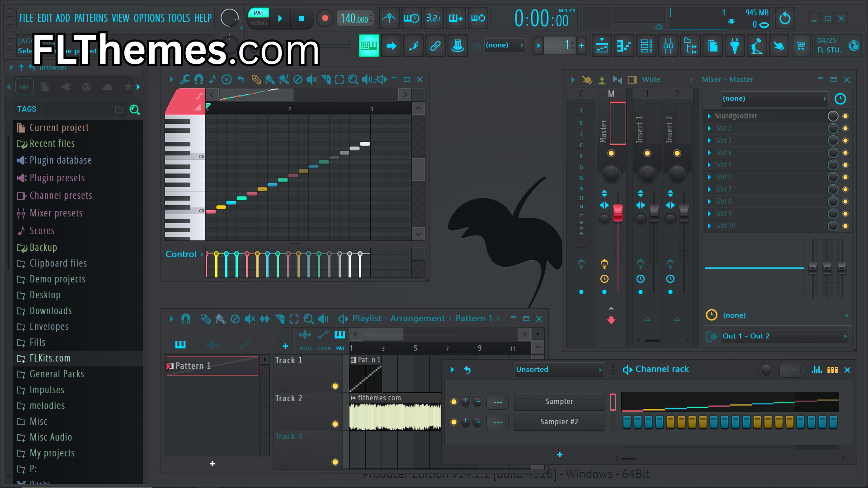Click the circular arrow icon beside memory meter

[x=785, y=19]
